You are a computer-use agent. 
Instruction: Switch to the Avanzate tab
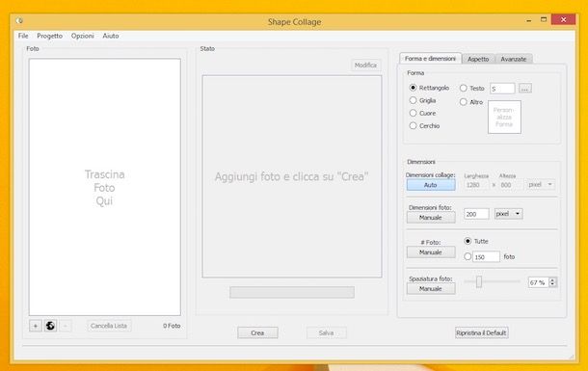pyautogui.click(x=514, y=59)
